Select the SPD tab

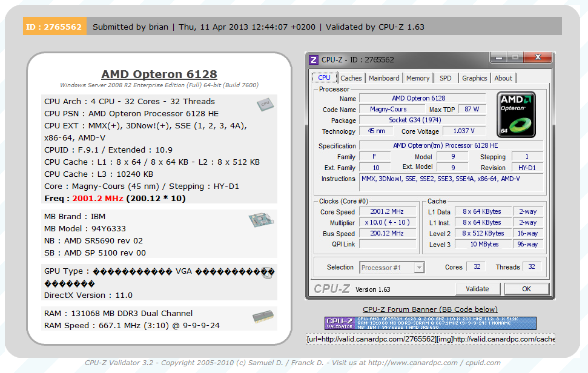(446, 78)
